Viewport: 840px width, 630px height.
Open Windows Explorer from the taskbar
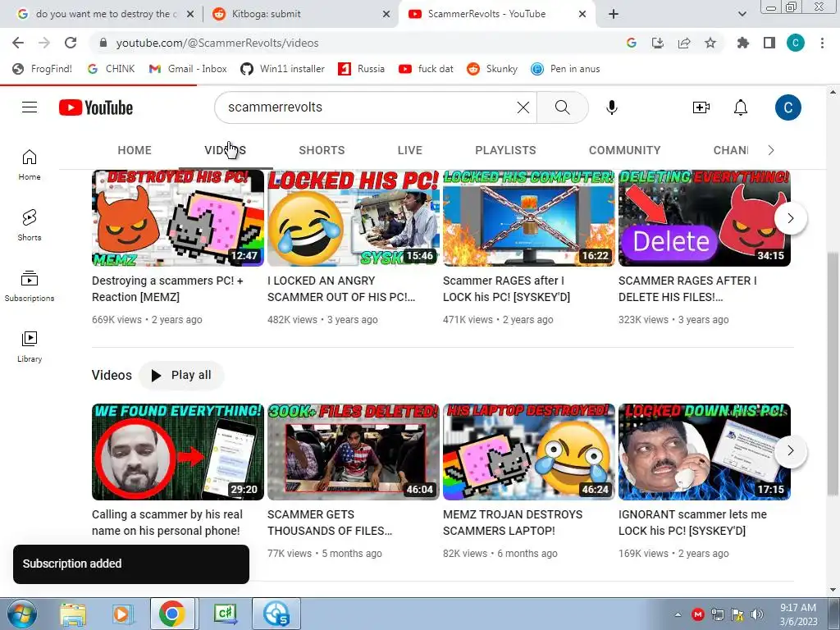pyautogui.click(x=73, y=614)
